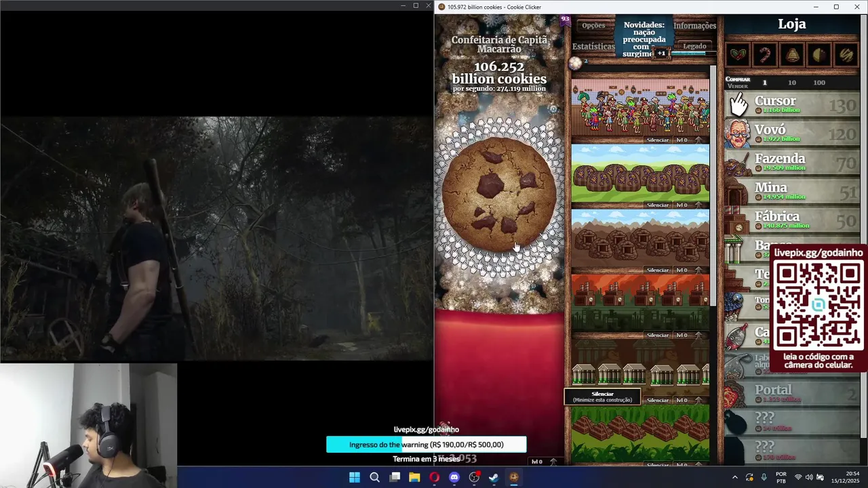Open Discord from the taskbar
Viewport: 868px width, 488px height.
454,477
